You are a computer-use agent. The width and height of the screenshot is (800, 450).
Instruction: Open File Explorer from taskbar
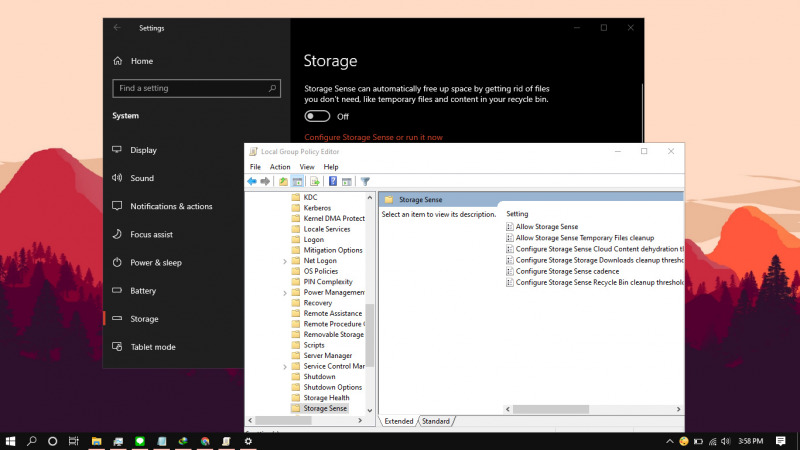tap(96, 441)
